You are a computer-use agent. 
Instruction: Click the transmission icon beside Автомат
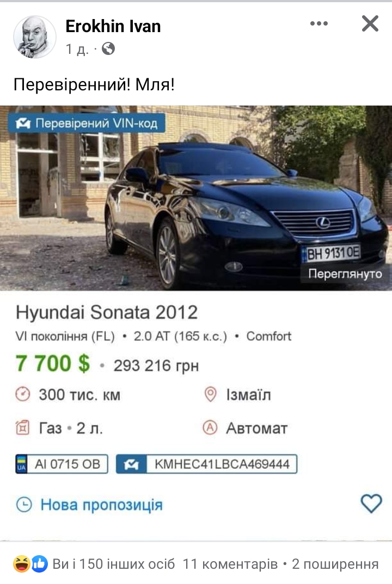coord(210,428)
